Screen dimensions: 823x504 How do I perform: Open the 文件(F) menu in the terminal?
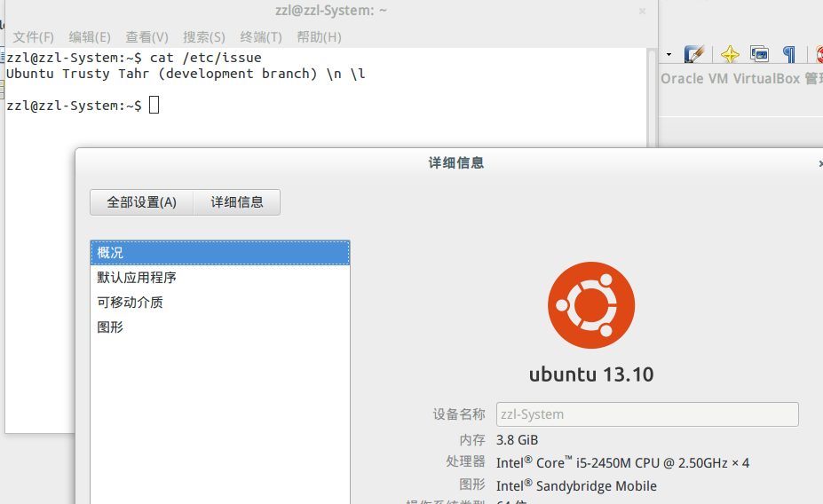tap(34, 37)
